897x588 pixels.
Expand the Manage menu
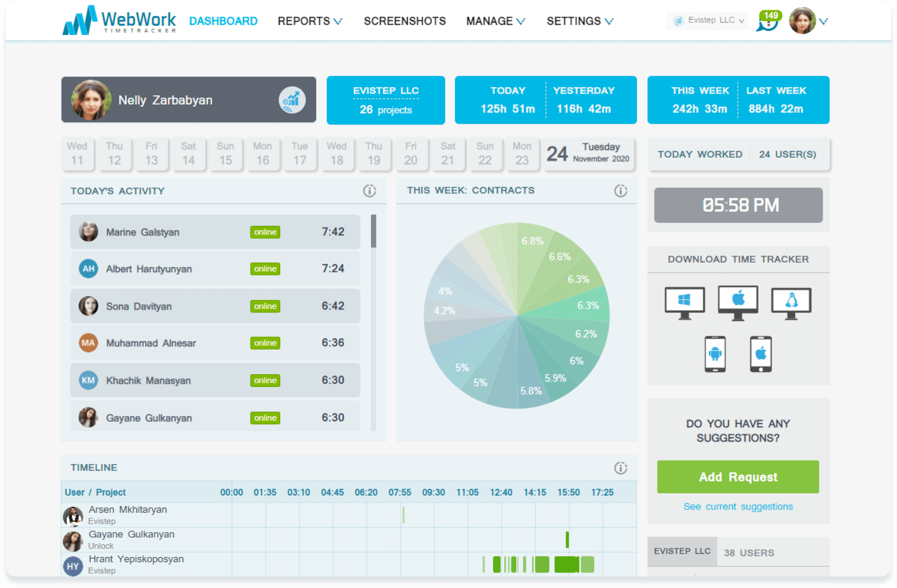[x=495, y=21]
